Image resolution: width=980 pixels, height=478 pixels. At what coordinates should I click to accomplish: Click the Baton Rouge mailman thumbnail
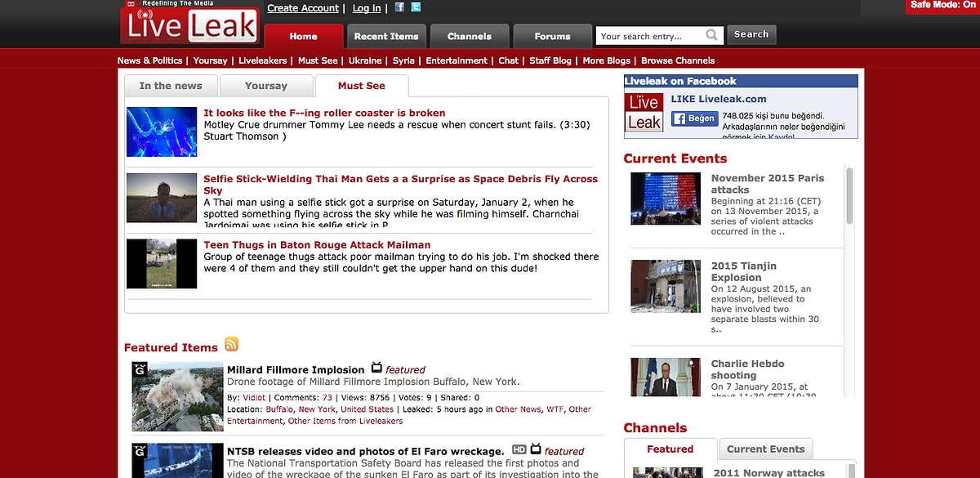click(x=162, y=263)
